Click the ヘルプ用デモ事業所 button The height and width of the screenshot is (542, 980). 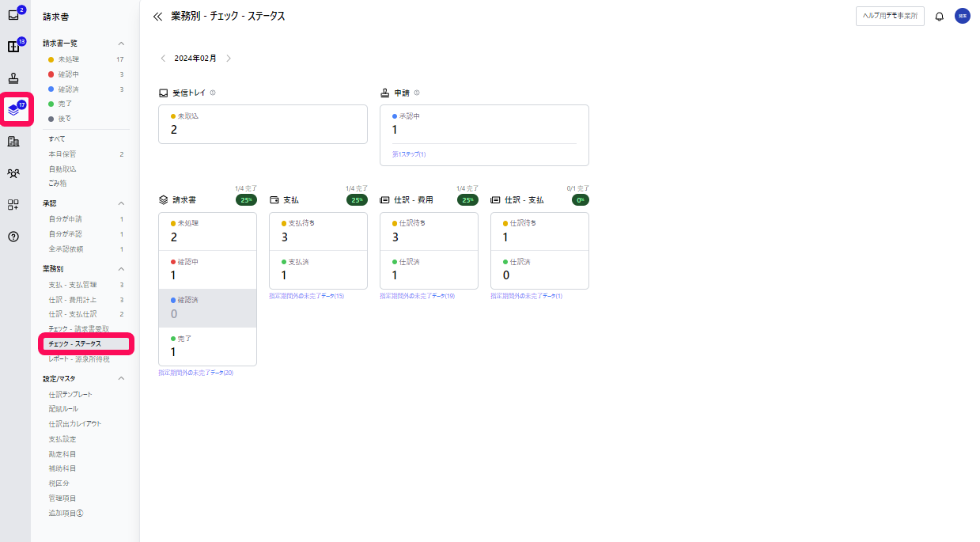coord(890,17)
